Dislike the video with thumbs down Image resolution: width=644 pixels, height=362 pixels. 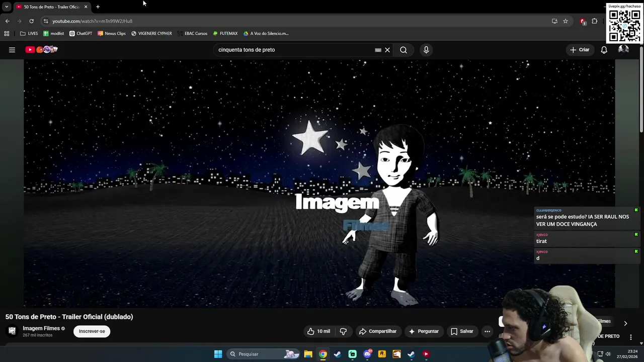(x=343, y=331)
